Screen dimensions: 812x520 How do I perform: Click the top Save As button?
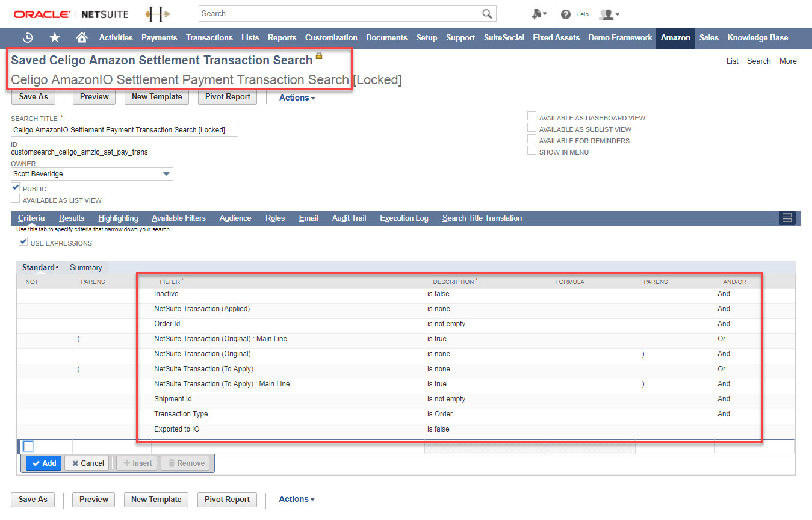(x=34, y=96)
